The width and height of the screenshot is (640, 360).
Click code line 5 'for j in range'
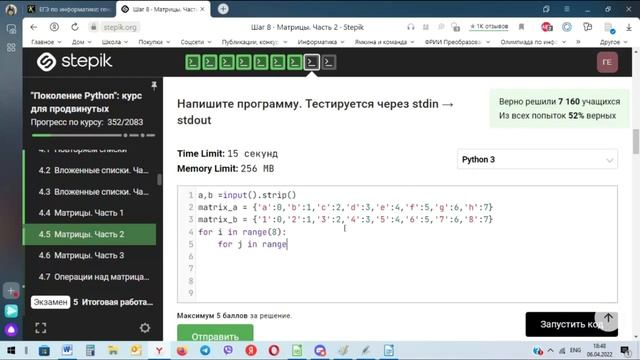coord(252,244)
